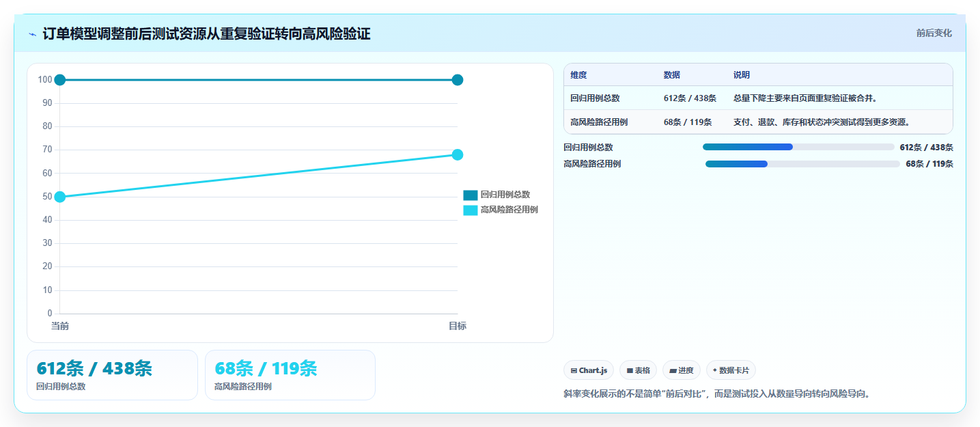Click the 612条 / 438条 value beside progress bar
This screenshot has height=427, width=980.
(926, 147)
